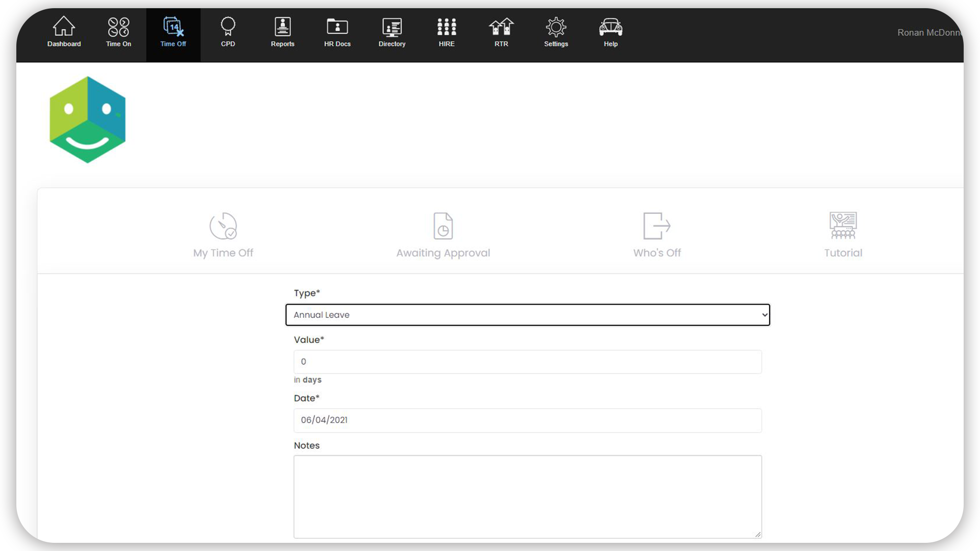Click the Value input field

(x=527, y=362)
